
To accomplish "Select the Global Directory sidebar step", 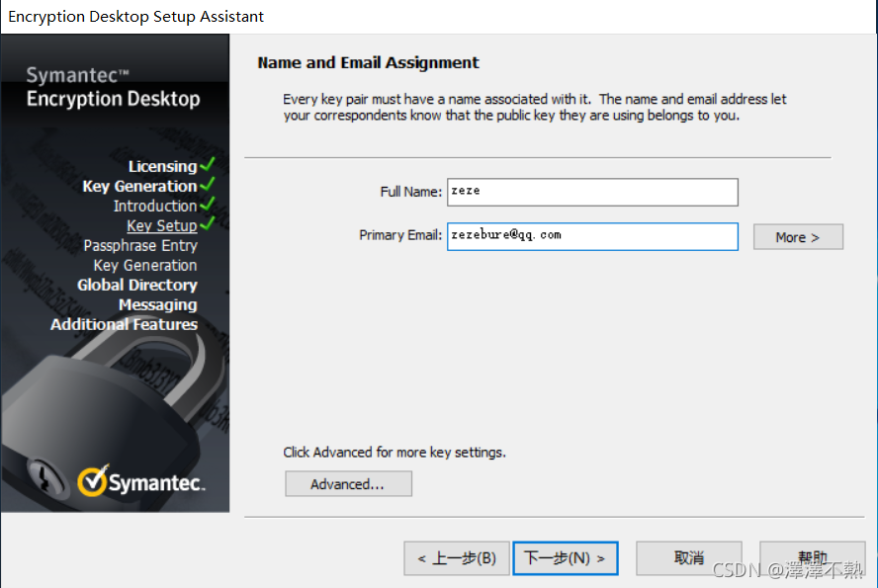I will tap(137, 285).
